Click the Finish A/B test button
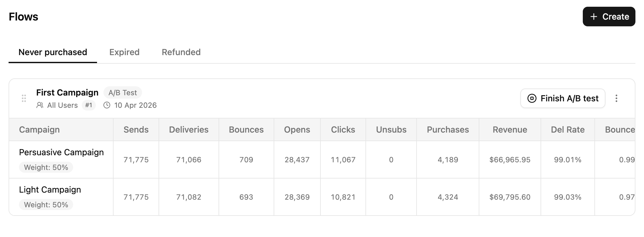This screenshot has width=644, height=237. 562,98
